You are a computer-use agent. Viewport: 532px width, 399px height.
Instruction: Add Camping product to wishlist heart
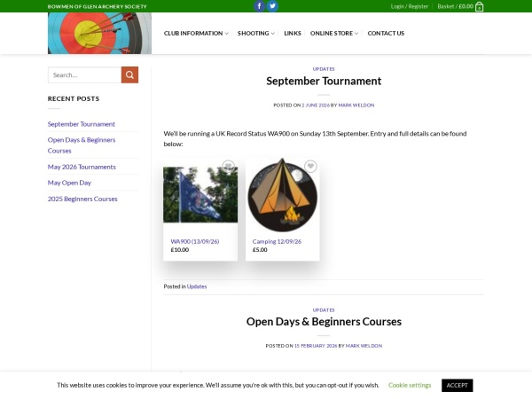tap(310, 167)
